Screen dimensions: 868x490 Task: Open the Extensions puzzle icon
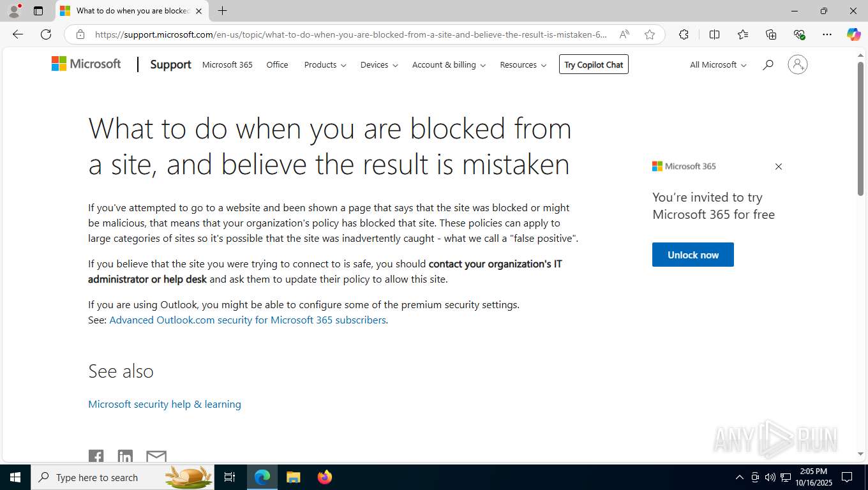coord(684,34)
